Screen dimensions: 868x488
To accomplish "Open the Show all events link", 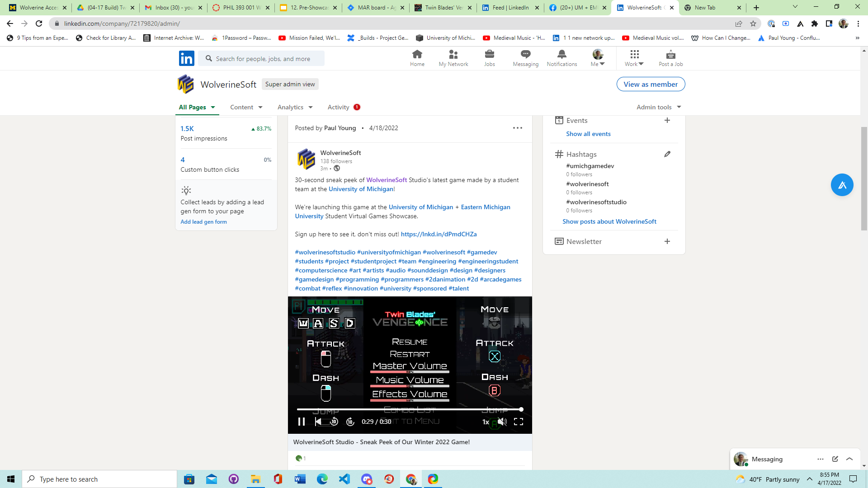I will click(588, 134).
